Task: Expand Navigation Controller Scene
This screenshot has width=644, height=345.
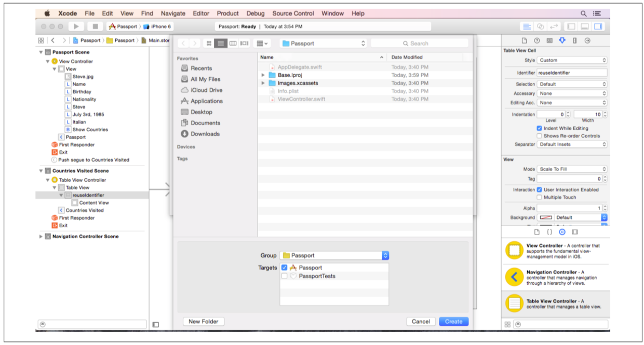Action: pyautogui.click(x=41, y=237)
